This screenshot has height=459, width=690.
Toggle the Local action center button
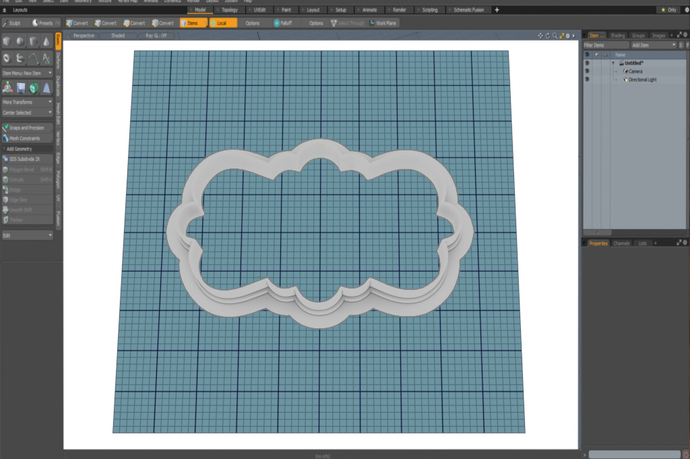tap(223, 23)
